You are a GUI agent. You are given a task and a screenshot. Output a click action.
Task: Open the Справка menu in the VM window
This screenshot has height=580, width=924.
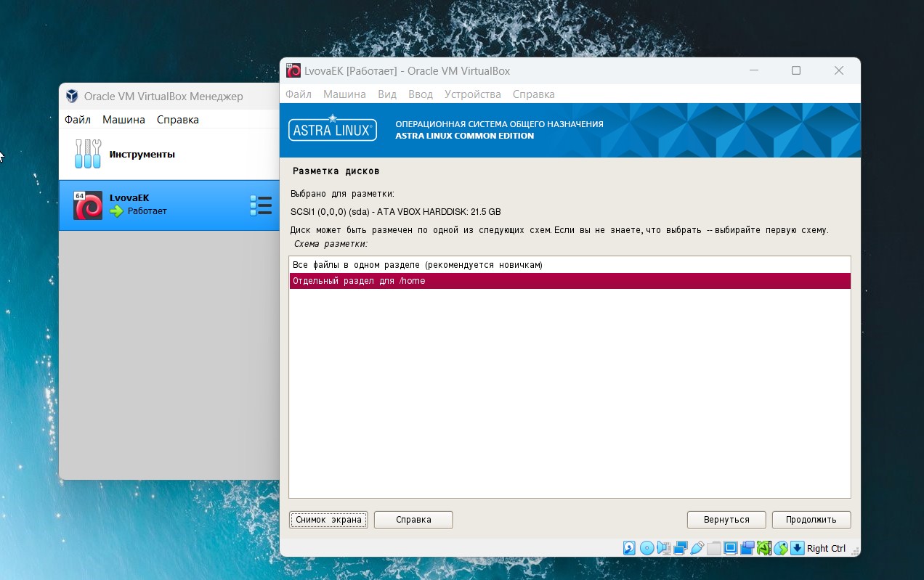(x=534, y=94)
